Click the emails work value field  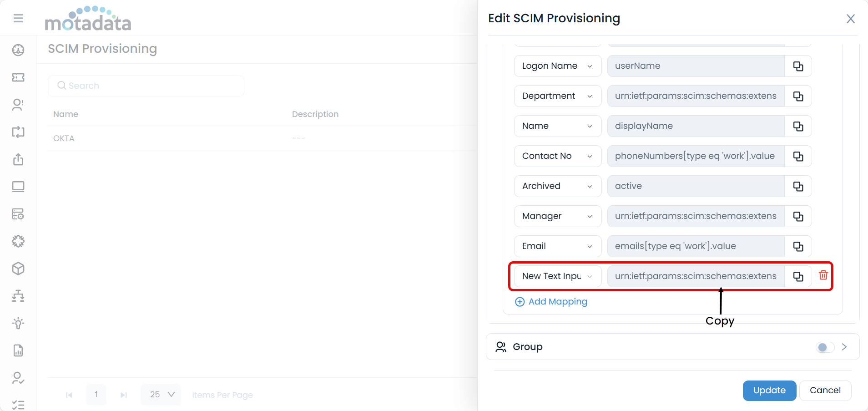click(x=695, y=246)
